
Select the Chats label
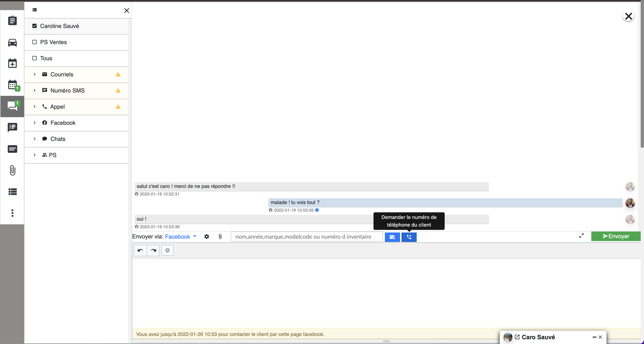(58, 139)
